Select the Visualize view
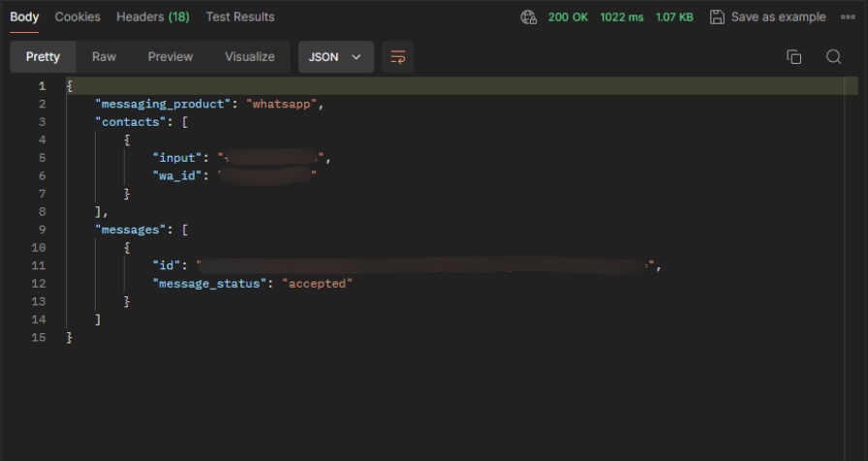Image resolution: width=868 pixels, height=461 pixels. [x=249, y=57]
